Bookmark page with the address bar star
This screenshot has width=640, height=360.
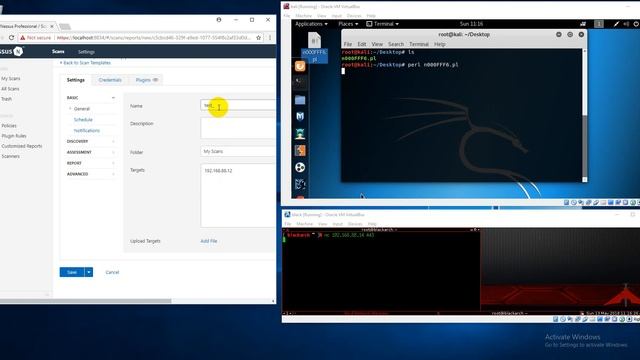click(258, 38)
